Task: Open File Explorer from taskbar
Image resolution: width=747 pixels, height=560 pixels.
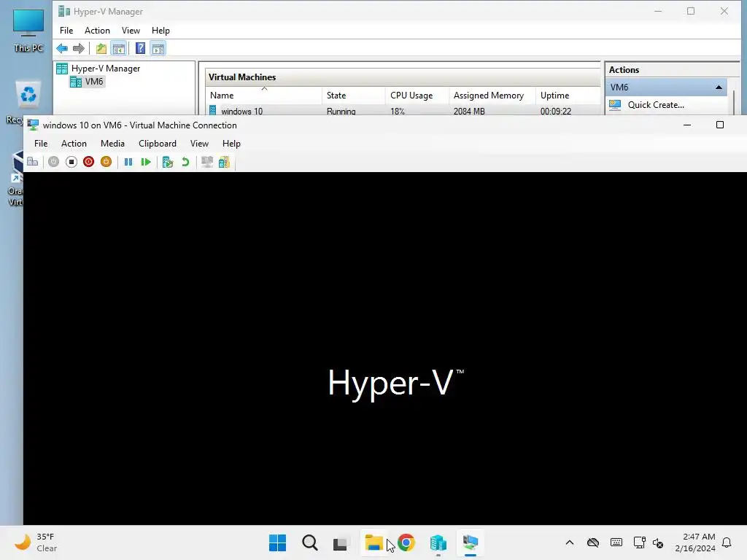Action: tap(374, 542)
